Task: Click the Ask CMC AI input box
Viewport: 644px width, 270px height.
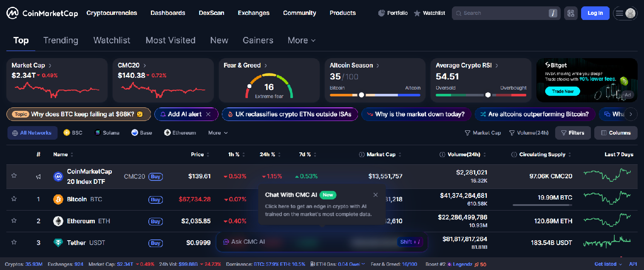Action: [x=322, y=242]
